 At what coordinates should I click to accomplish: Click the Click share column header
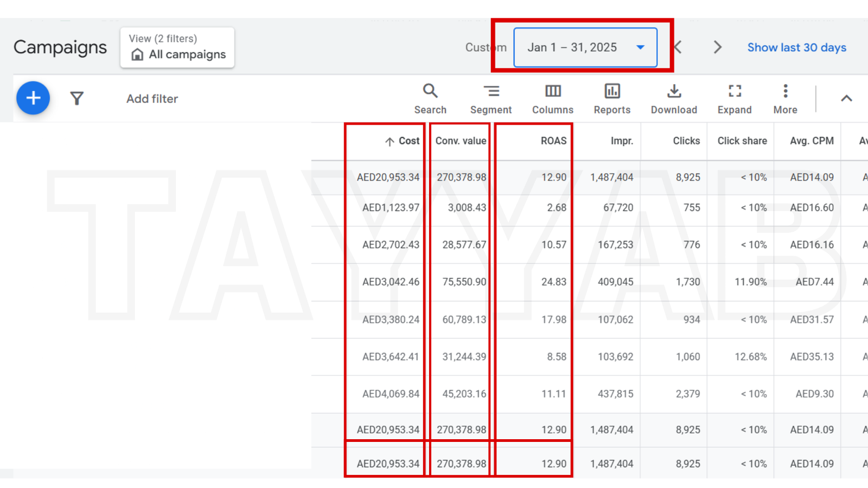tap(742, 141)
